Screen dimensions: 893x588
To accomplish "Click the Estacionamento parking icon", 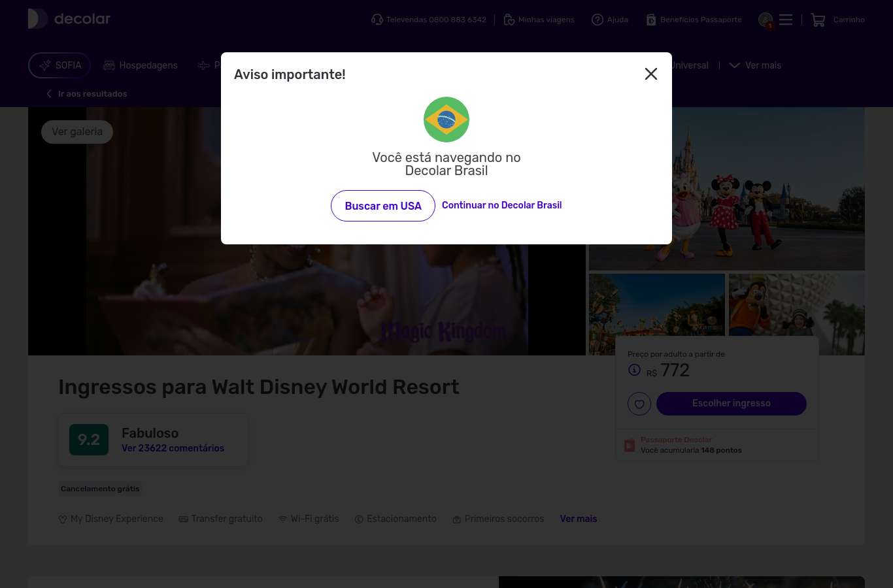I will pyautogui.click(x=359, y=519).
